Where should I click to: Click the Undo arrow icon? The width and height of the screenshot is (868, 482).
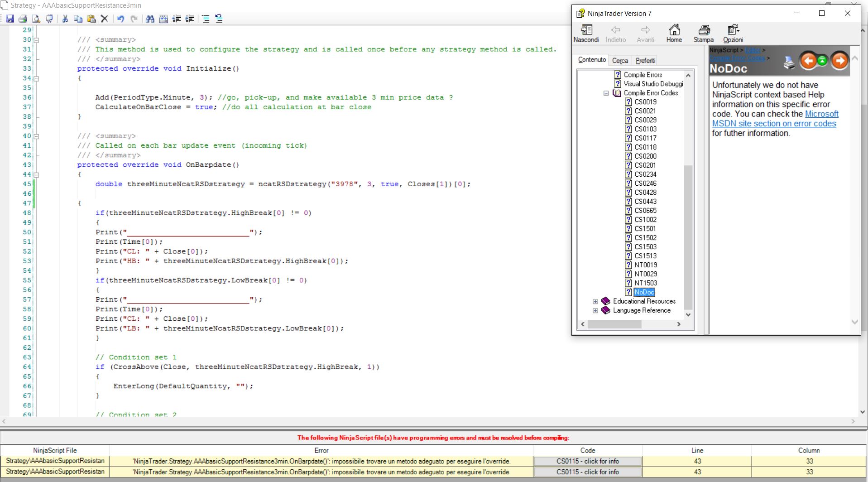coord(120,19)
